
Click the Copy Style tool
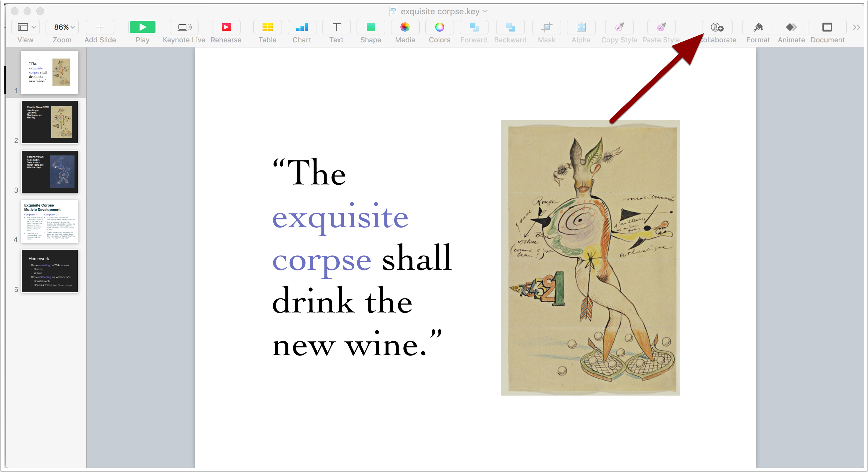pyautogui.click(x=619, y=27)
